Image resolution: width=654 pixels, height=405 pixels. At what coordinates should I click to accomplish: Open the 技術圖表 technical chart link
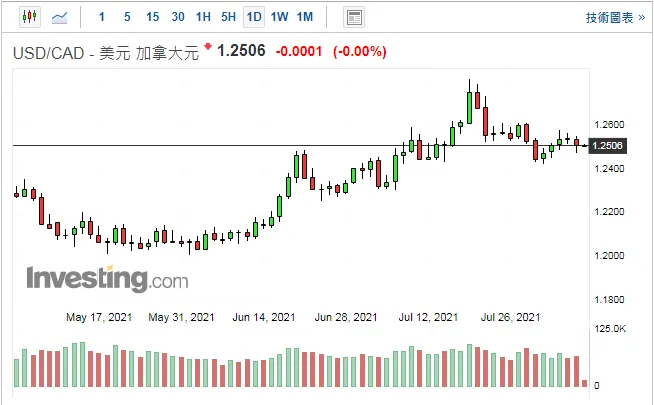pyautogui.click(x=615, y=18)
